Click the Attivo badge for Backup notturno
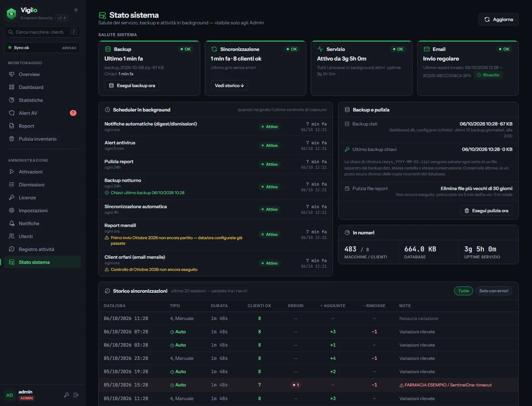The width and height of the screenshot is (532, 406). (269, 187)
